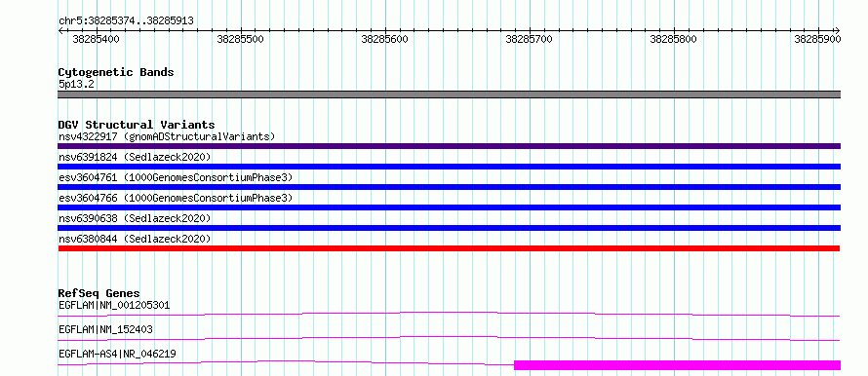The width and height of the screenshot is (868, 376).
Task: Click the blue bar under nsv6390638
Action: point(449,228)
